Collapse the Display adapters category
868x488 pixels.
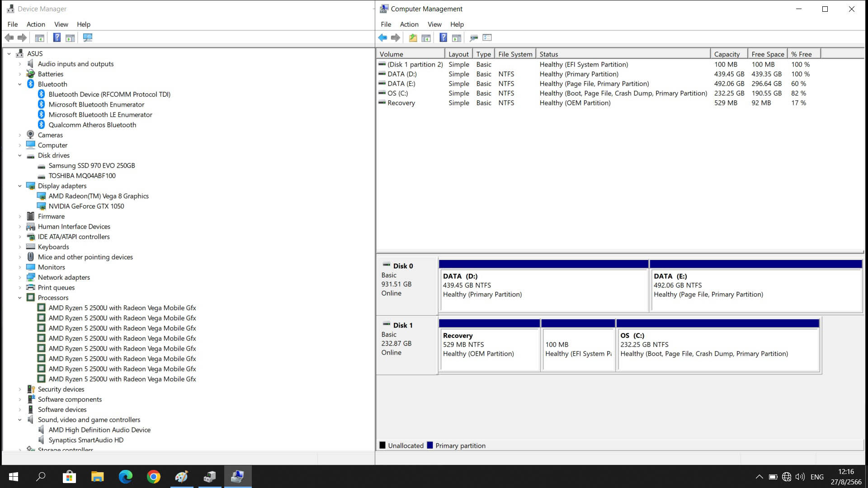click(x=20, y=186)
